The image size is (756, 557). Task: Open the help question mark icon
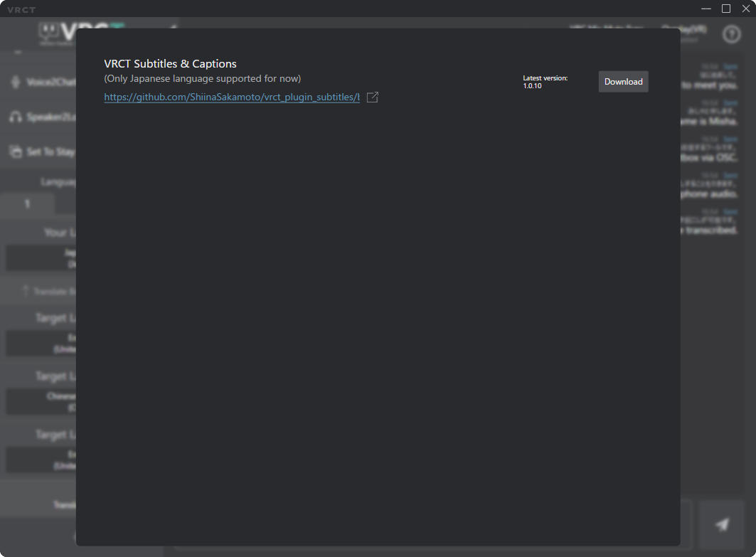tap(731, 34)
